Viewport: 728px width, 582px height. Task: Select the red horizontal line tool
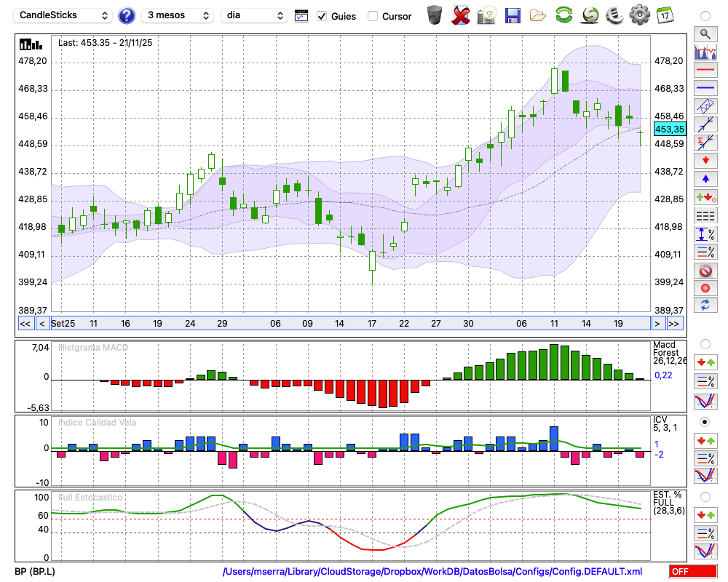[x=705, y=70]
